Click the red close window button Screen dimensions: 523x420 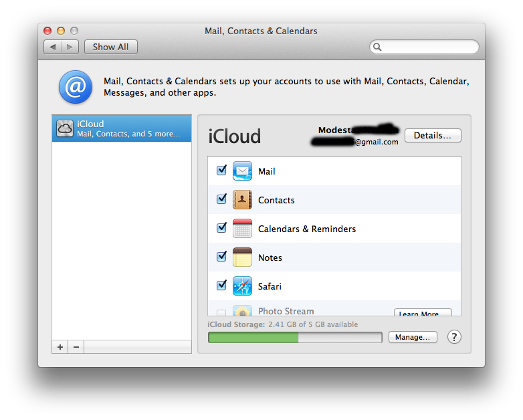coord(47,31)
